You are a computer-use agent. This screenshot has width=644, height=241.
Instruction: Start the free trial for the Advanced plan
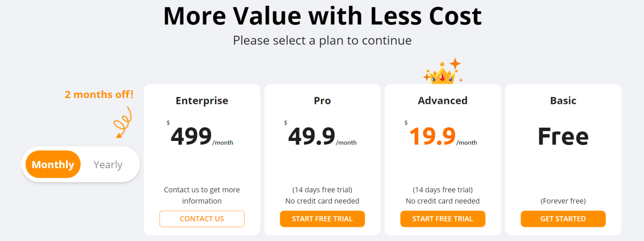click(442, 219)
